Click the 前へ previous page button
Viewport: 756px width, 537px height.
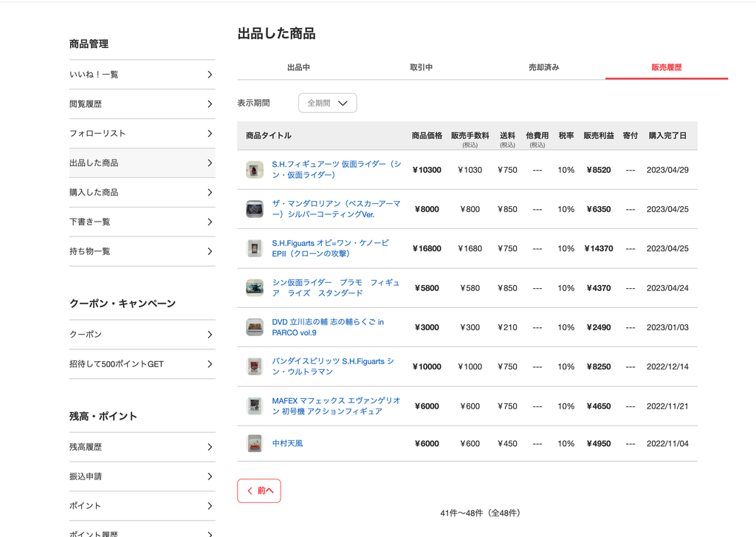coord(259,490)
